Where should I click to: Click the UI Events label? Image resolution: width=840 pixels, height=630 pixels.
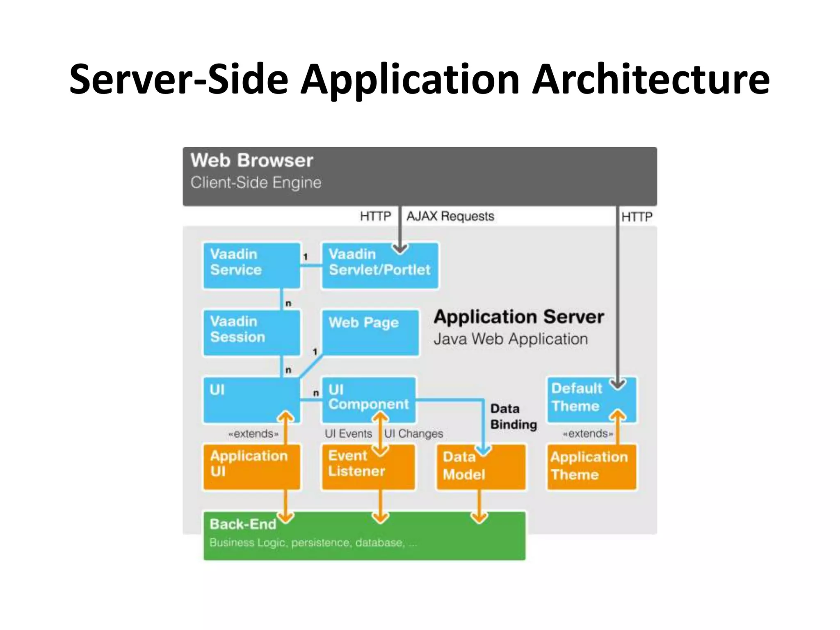point(348,434)
